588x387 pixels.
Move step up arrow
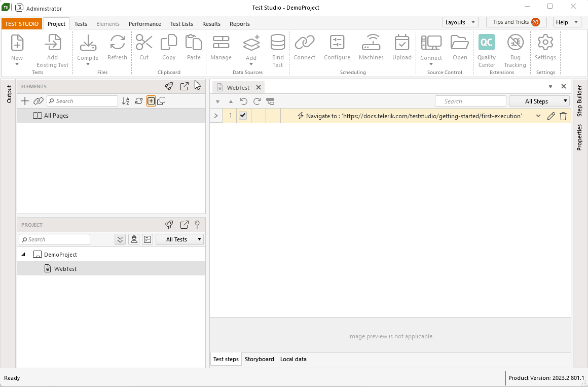tap(231, 102)
